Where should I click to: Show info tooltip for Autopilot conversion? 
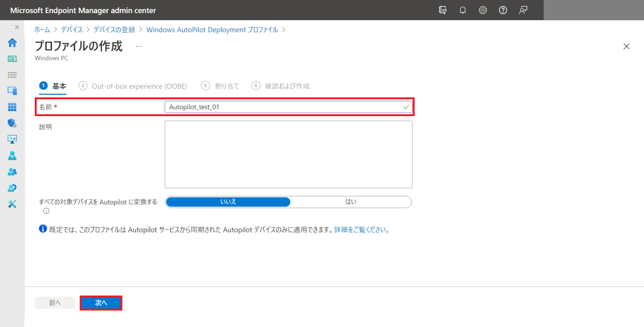click(x=46, y=211)
